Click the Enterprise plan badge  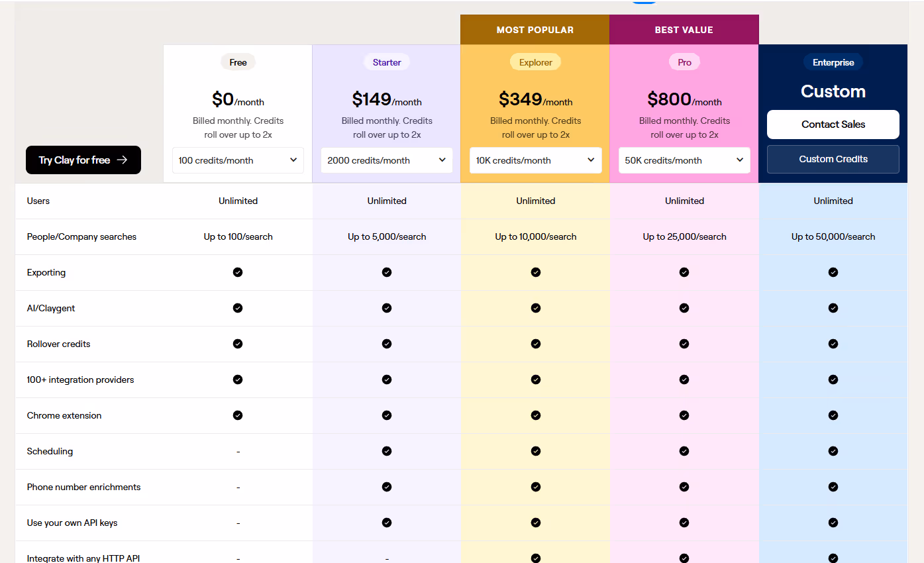(x=833, y=62)
